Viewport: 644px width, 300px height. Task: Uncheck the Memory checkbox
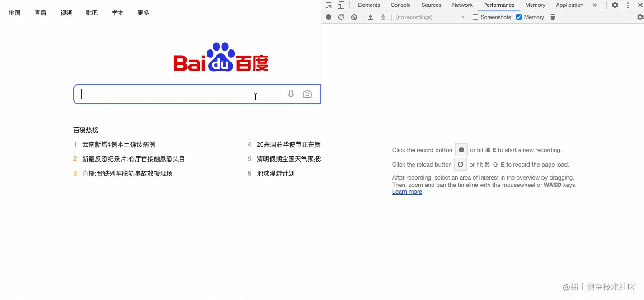click(x=519, y=17)
